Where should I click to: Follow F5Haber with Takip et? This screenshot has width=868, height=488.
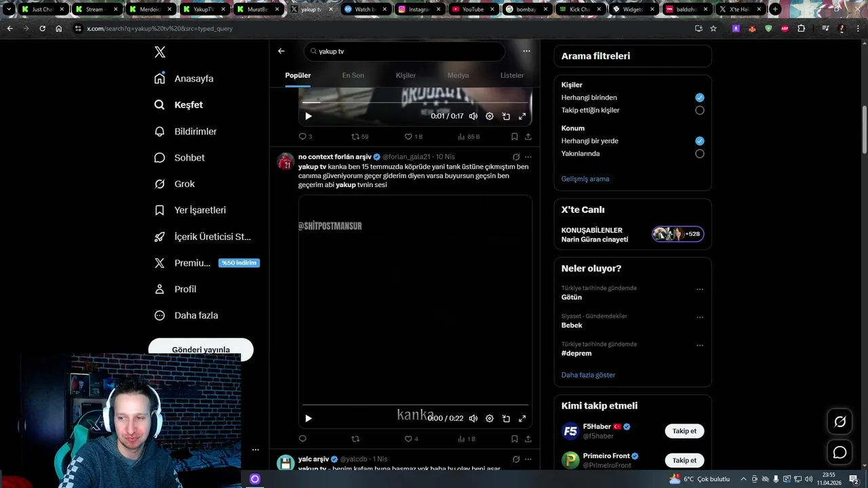684,431
